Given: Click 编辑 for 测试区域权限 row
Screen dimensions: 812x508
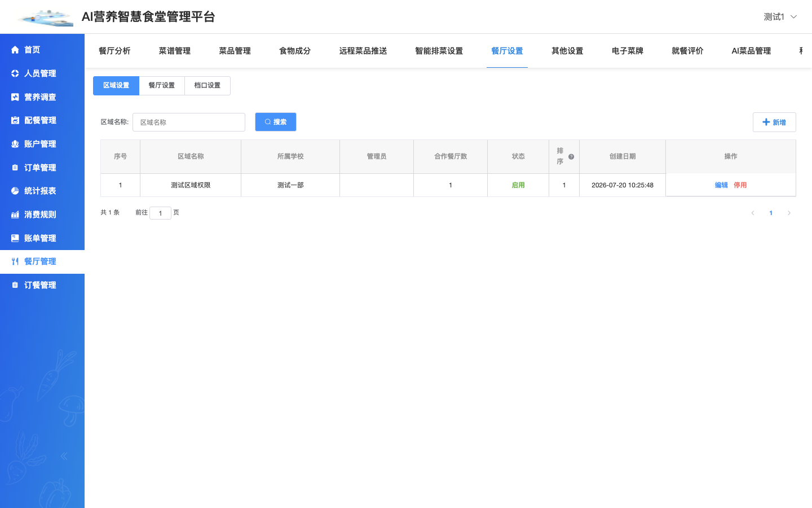Looking at the screenshot, I should pos(721,185).
